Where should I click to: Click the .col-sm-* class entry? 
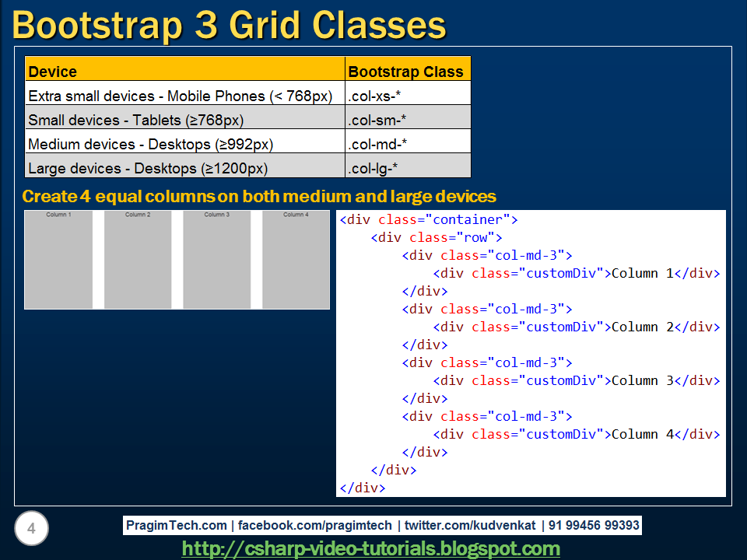(x=377, y=120)
